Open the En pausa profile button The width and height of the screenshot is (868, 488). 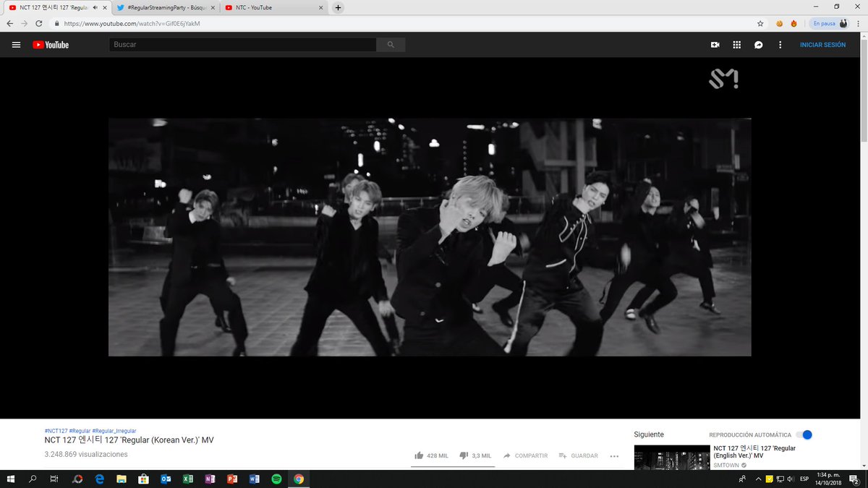[x=829, y=23]
